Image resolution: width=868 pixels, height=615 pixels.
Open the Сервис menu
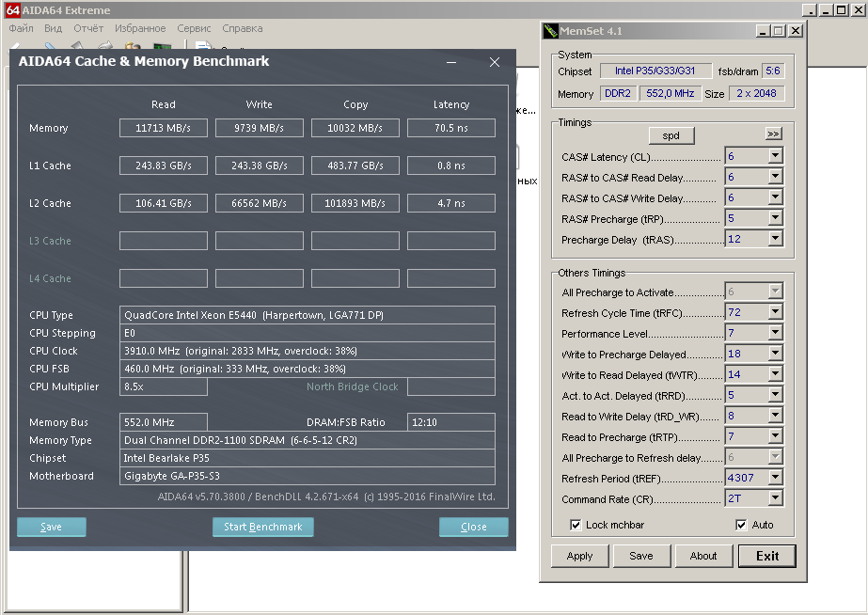coord(194,28)
